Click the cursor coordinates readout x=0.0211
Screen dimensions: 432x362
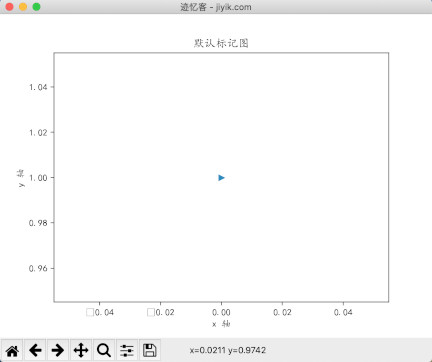tap(208, 350)
